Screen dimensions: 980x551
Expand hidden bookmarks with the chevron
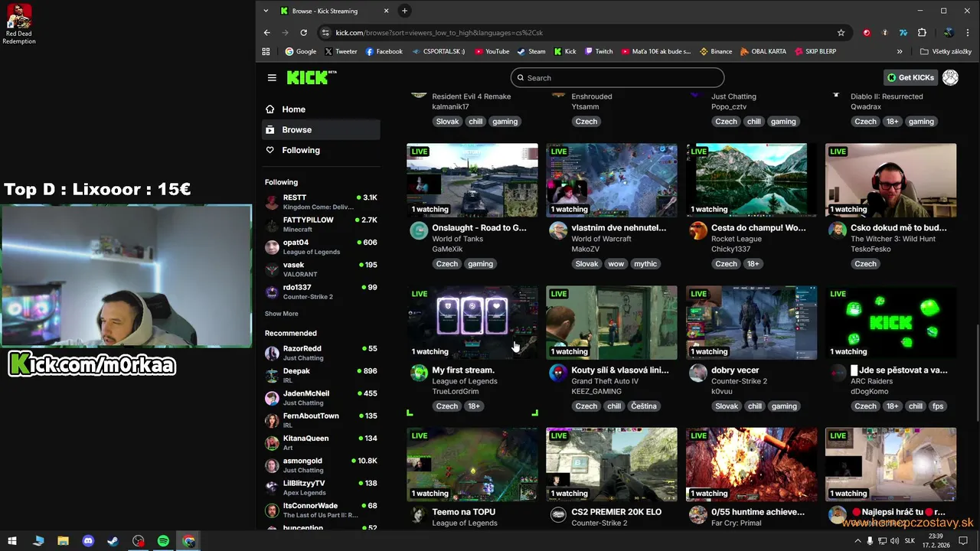pos(900,51)
